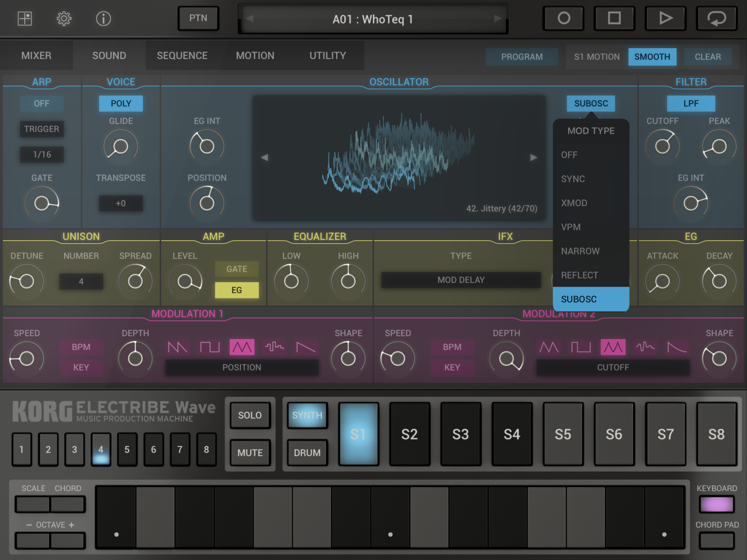Open the grid layout icon top-left
Viewport: 747px width, 560px height.
pos(25,19)
